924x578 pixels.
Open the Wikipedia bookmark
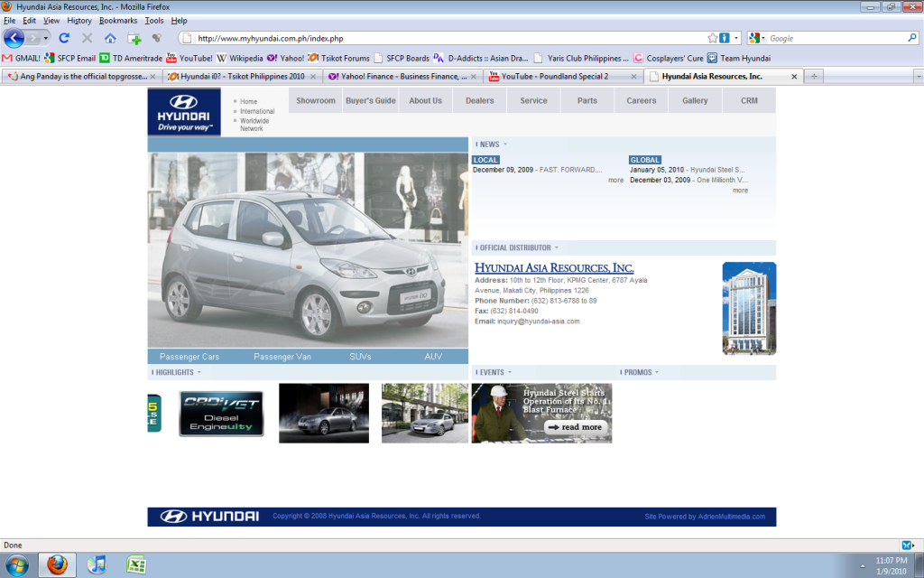(x=240, y=59)
